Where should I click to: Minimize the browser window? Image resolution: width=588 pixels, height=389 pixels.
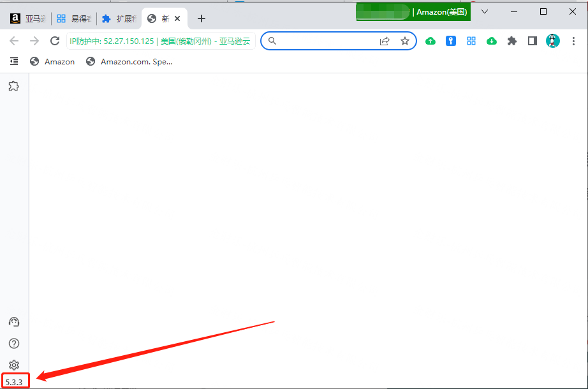pos(514,11)
